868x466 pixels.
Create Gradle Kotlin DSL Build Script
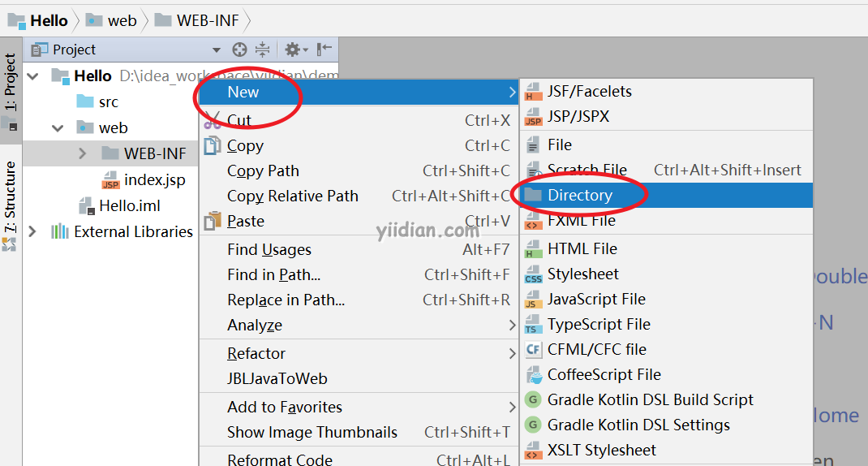pyautogui.click(x=667, y=400)
